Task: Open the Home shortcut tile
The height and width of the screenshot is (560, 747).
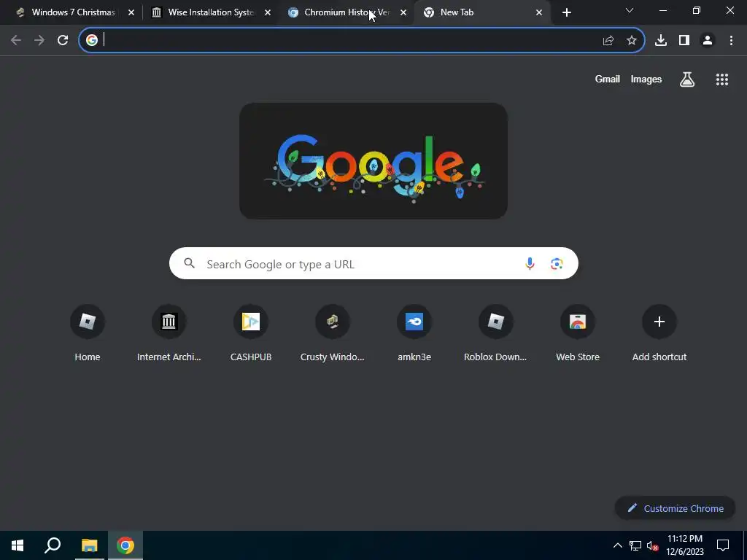Action: click(x=88, y=332)
